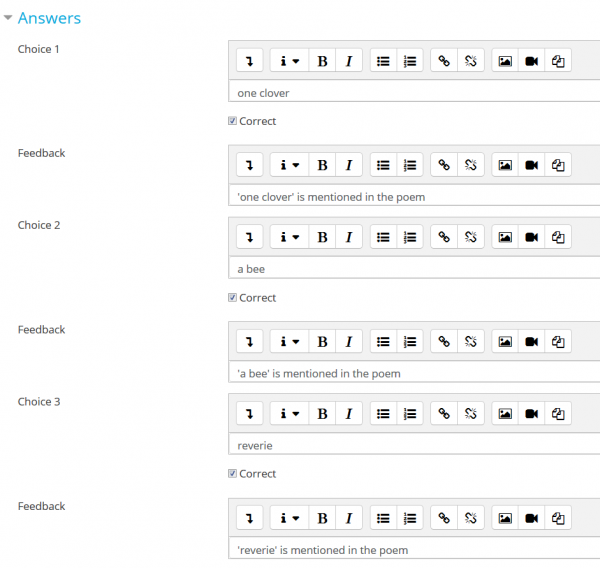
Task: Toggle Correct checkbox under 'reverie'
Action: [233, 474]
